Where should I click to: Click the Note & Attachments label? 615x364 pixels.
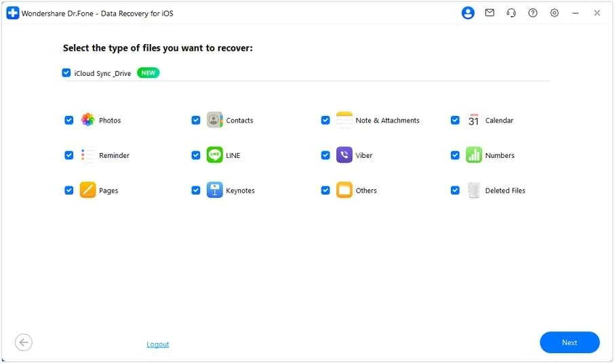[x=388, y=121]
